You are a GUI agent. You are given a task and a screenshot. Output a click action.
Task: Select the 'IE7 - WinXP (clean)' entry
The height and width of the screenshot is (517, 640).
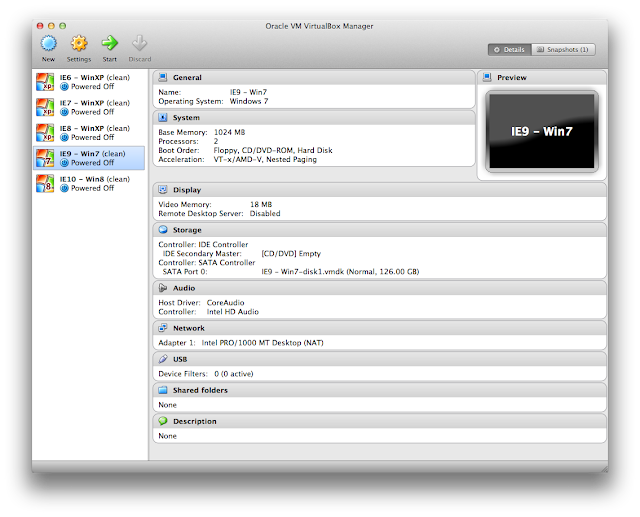[89, 107]
